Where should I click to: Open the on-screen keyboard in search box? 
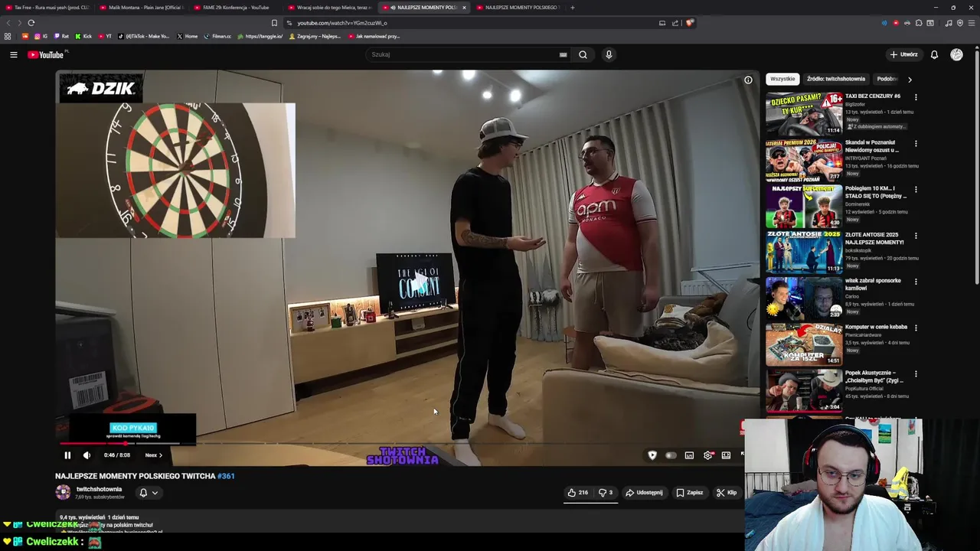pos(563,54)
